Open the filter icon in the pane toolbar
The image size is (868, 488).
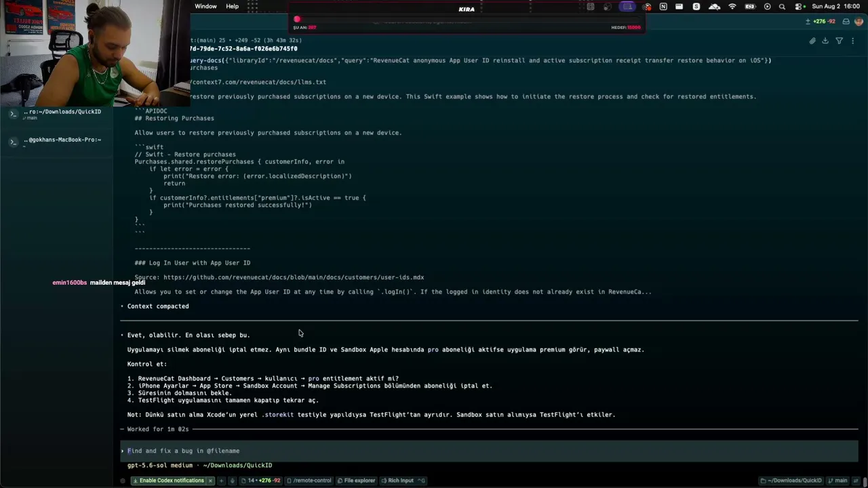coord(839,41)
